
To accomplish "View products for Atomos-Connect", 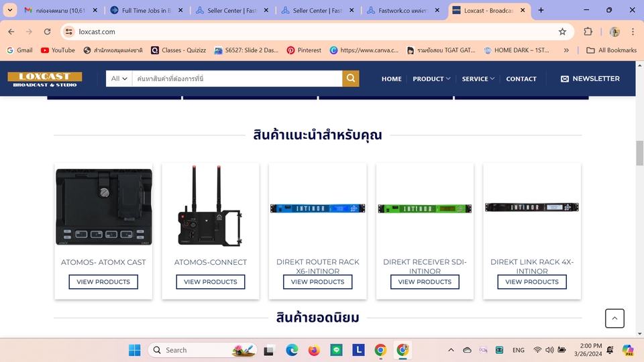I will pyautogui.click(x=210, y=282).
